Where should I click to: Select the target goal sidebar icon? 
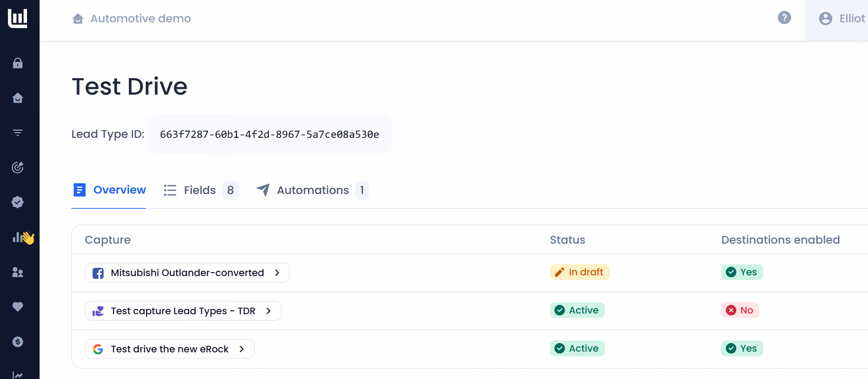[x=18, y=167]
